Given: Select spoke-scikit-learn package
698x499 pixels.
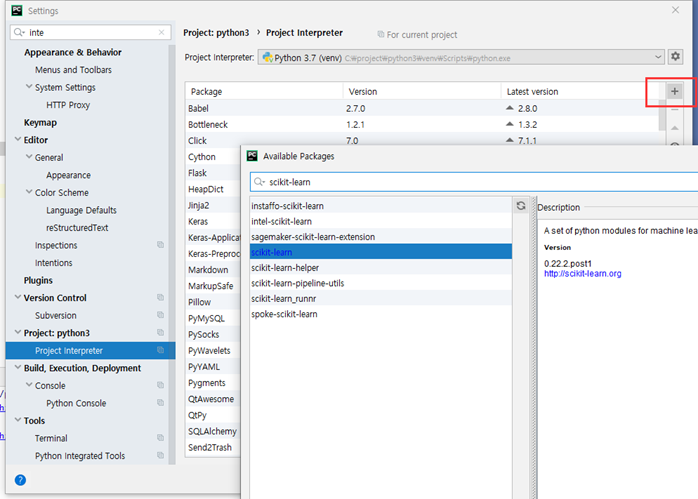Looking at the screenshot, I should coord(381,314).
